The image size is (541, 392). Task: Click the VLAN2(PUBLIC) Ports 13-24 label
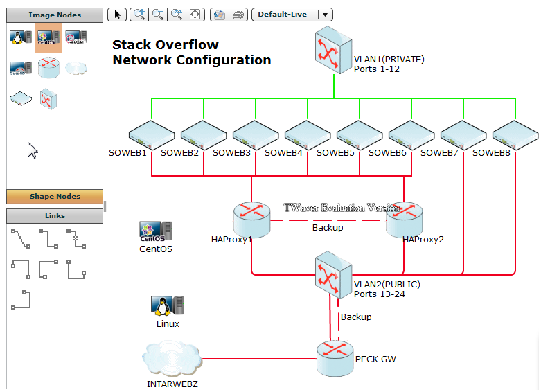tap(387, 289)
